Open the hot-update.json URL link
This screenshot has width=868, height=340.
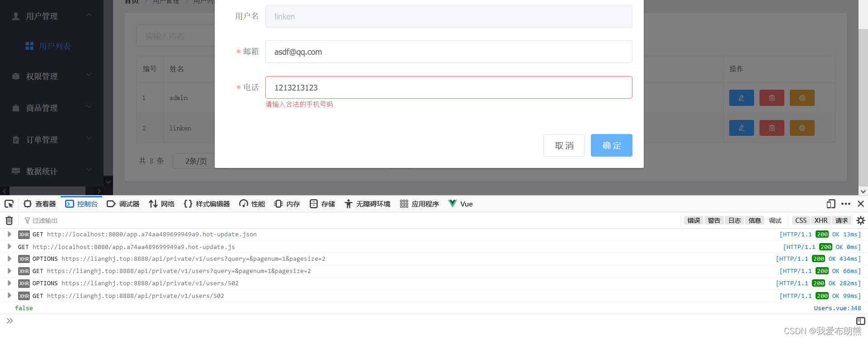coord(151,234)
